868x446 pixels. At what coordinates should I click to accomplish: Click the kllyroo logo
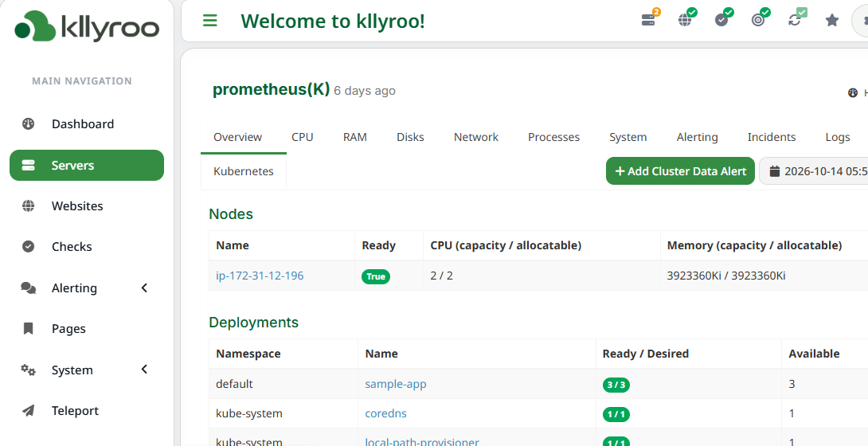(87, 26)
